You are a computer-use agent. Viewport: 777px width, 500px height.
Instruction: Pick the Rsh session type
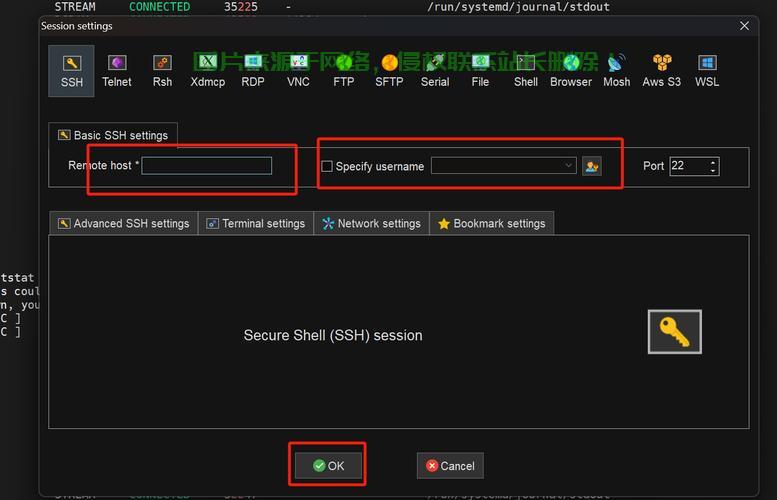[162, 71]
